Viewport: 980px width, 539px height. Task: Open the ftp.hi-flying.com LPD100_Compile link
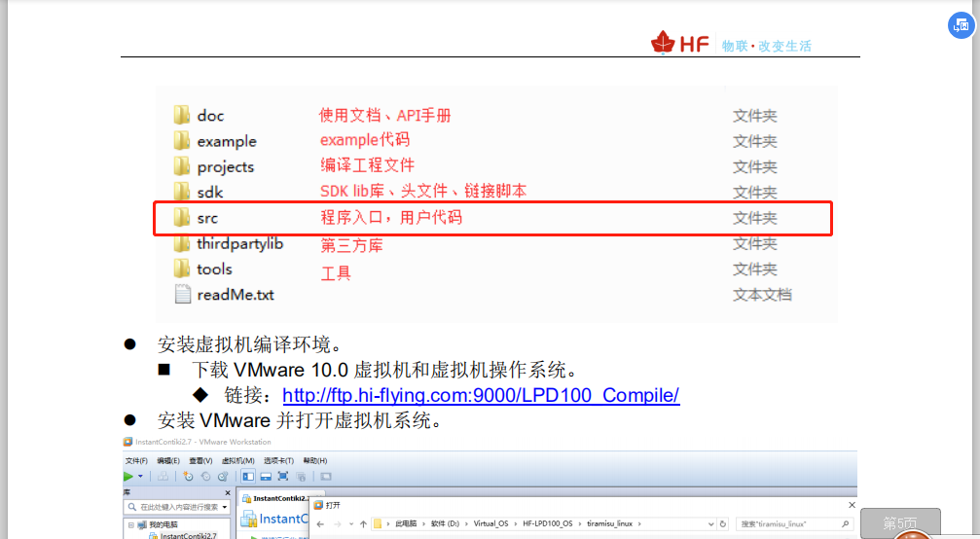click(481, 395)
